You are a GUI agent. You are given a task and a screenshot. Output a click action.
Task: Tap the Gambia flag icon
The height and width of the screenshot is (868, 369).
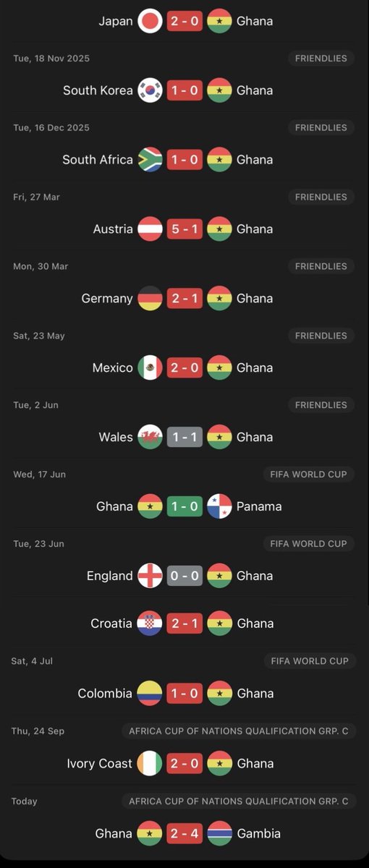pyautogui.click(x=219, y=833)
